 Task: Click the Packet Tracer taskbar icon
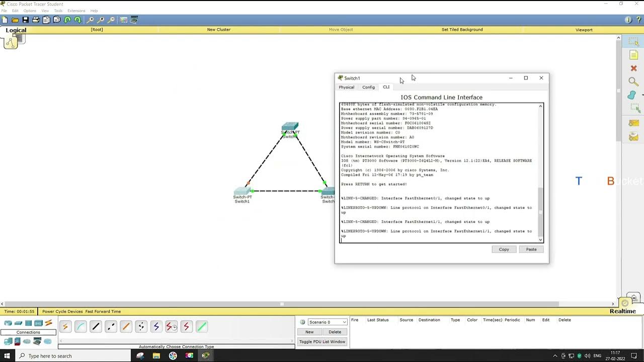click(x=206, y=356)
